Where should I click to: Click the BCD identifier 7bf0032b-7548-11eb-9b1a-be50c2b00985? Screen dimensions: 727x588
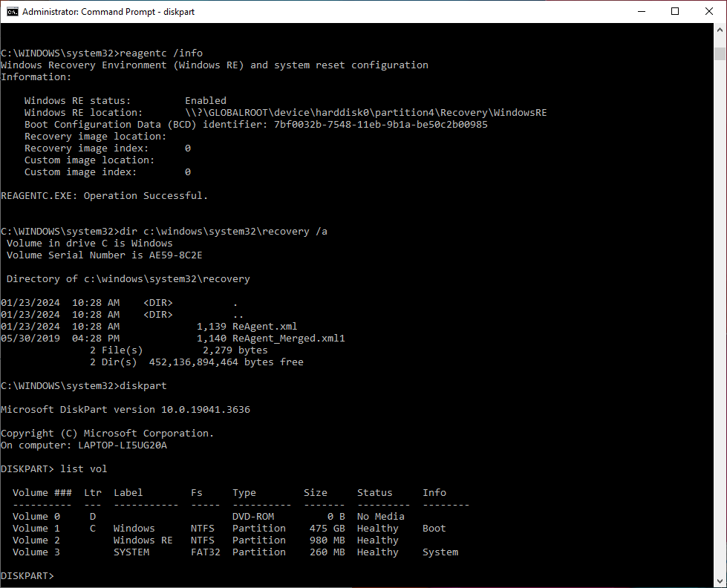click(x=381, y=124)
